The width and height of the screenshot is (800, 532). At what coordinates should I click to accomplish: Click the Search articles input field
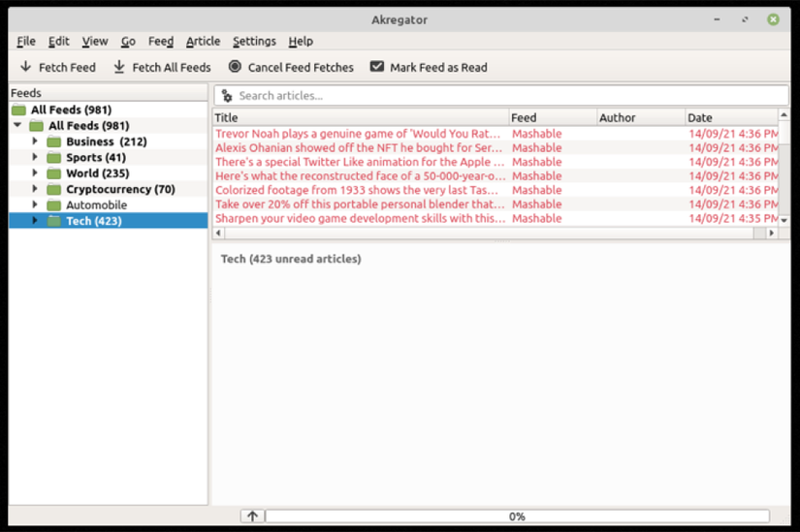tap(501, 95)
